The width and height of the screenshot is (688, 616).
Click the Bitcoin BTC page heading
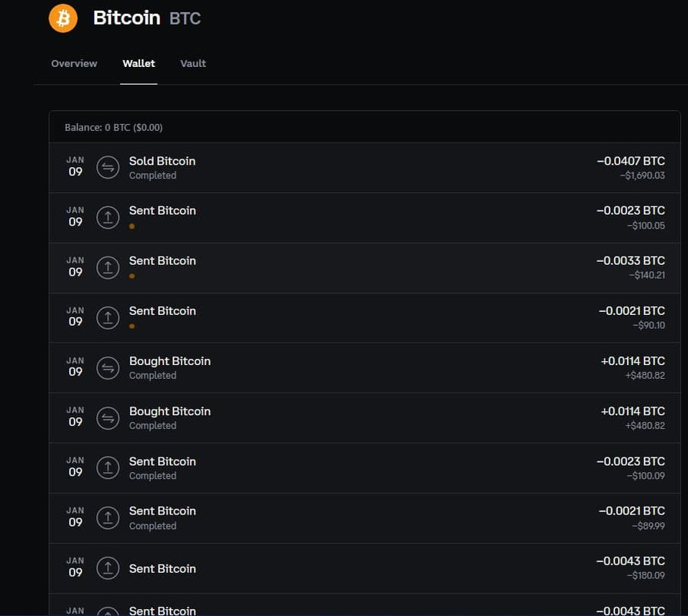pos(147,18)
